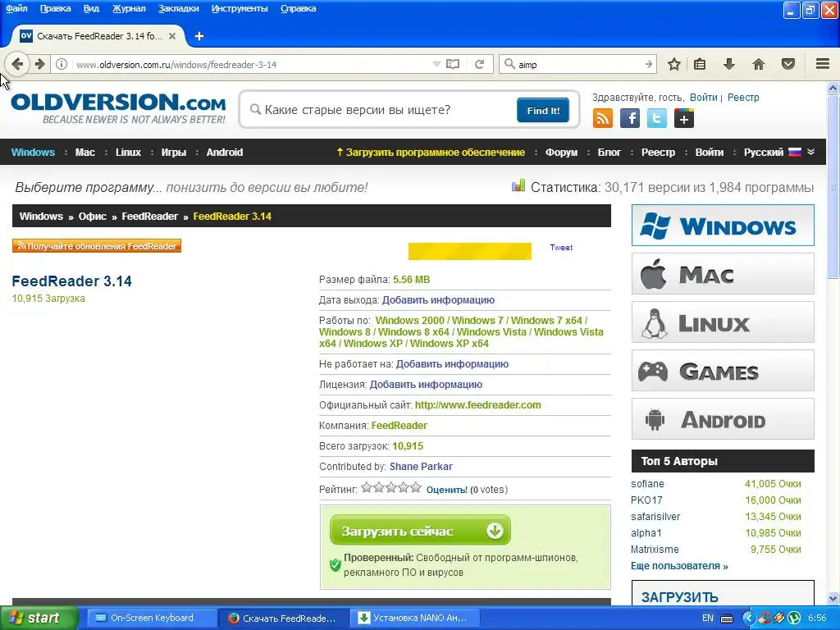Click the statistics bar chart icon

click(x=518, y=186)
